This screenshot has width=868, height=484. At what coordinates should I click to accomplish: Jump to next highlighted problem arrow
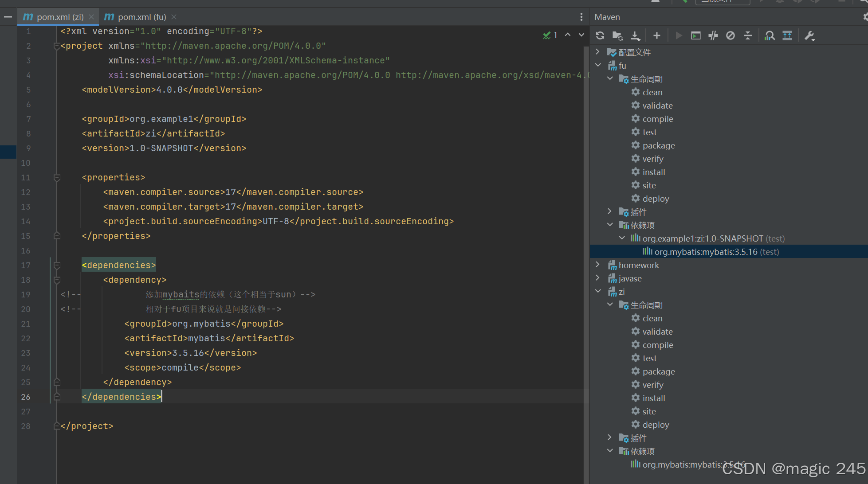tap(581, 35)
